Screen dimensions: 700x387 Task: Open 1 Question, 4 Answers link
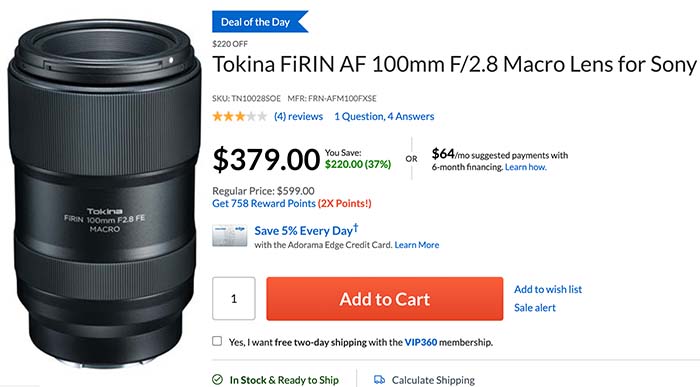(384, 117)
